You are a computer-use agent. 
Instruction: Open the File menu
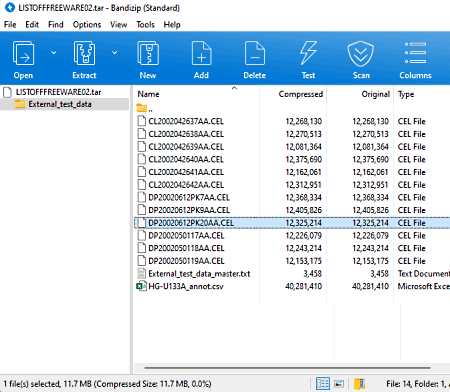tap(10, 25)
